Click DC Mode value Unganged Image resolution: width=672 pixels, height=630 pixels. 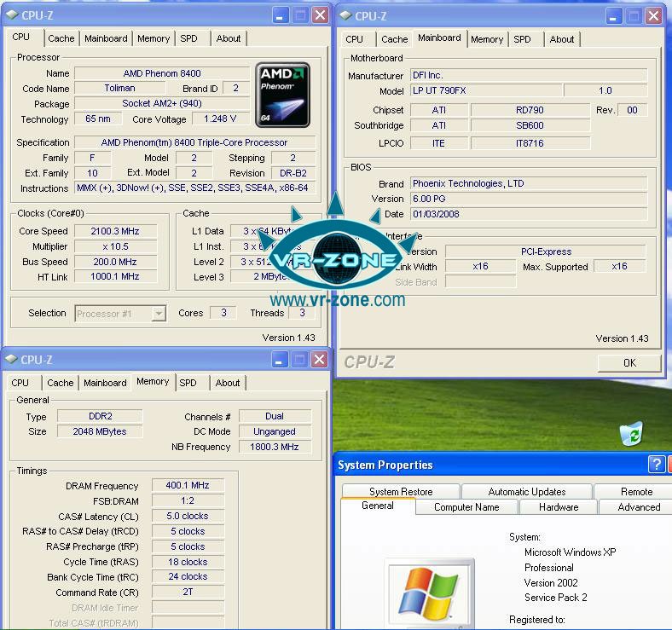tap(275, 431)
